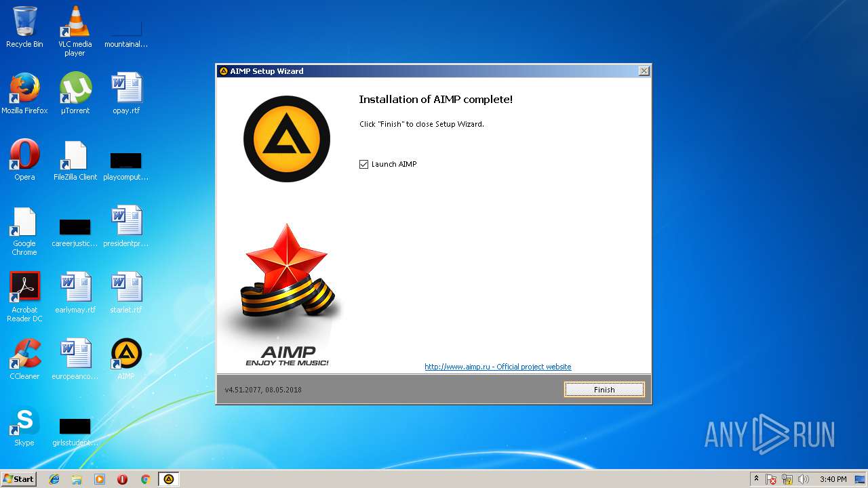Screen dimensions: 868x488
Task: Show hidden system tray icons
Action: (x=757, y=479)
